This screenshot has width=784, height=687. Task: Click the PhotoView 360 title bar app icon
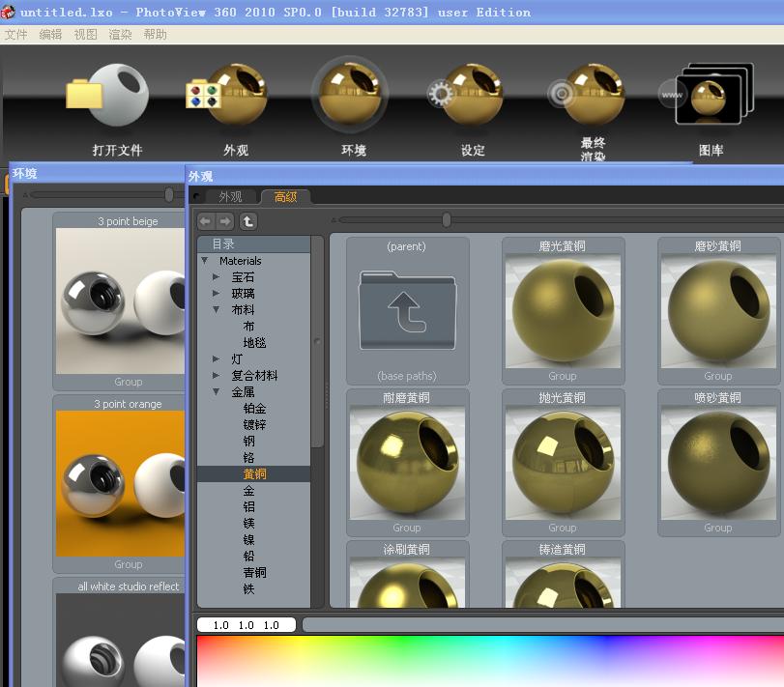pos(8,12)
